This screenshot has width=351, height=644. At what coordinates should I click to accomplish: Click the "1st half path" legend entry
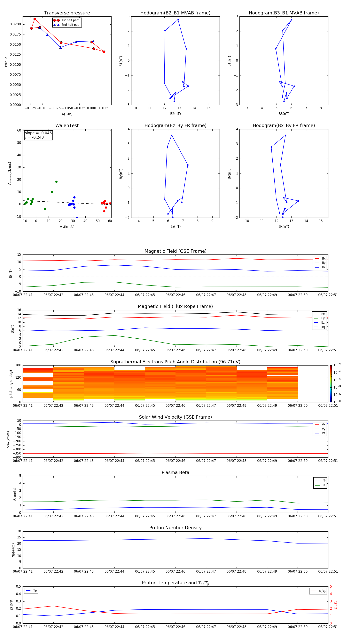point(67,20)
